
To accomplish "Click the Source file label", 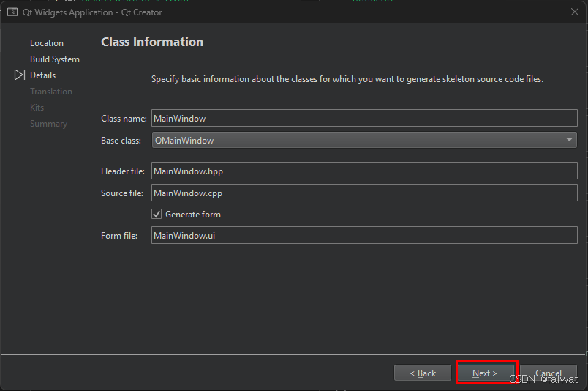I will point(122,193).
